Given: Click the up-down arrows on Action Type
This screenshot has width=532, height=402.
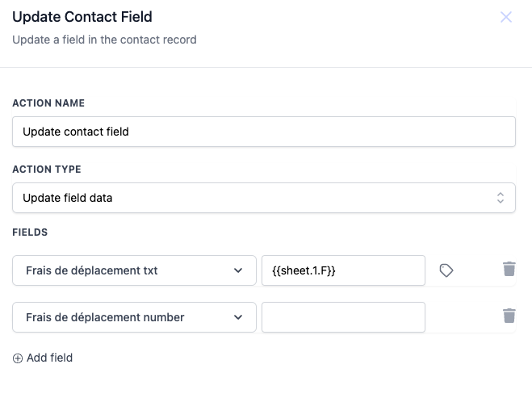Looking at the screenshot, I should (500, 198).
